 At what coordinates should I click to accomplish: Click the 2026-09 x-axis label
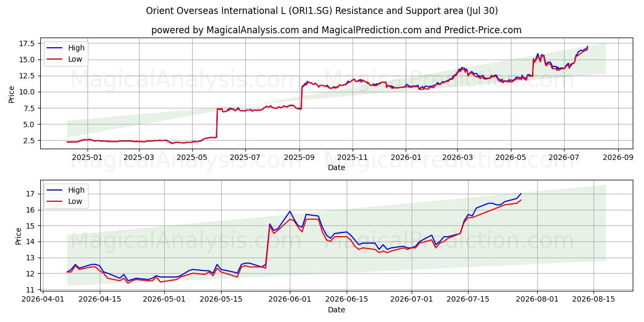[x=618, y=158]
